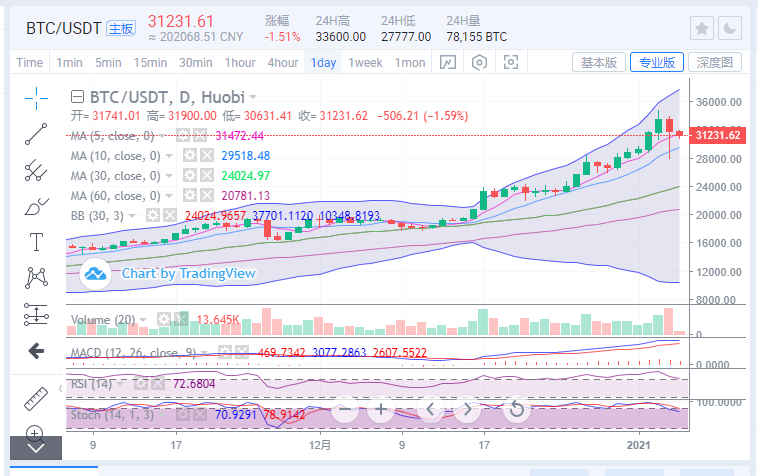Screen dimensions: 758x476
Task: Switch chart to 4hour interval
Action: point(283,63)
